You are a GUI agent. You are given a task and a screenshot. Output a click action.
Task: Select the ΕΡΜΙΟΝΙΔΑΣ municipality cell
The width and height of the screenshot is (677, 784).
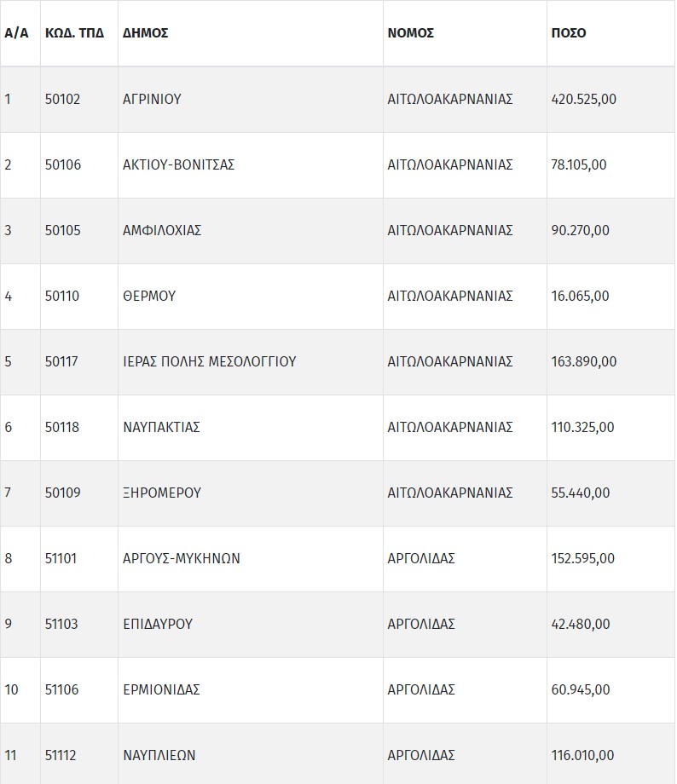click(161, 689)
